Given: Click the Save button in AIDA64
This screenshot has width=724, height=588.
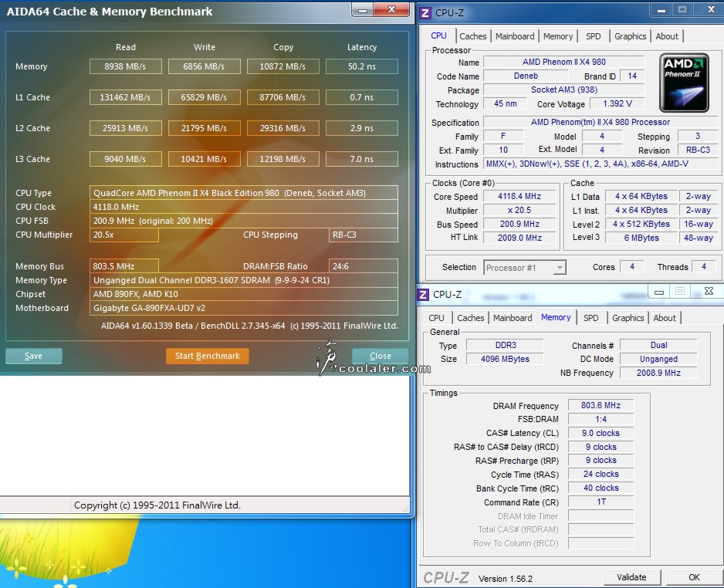Looking at the screenshot, I should coord(34,356).
